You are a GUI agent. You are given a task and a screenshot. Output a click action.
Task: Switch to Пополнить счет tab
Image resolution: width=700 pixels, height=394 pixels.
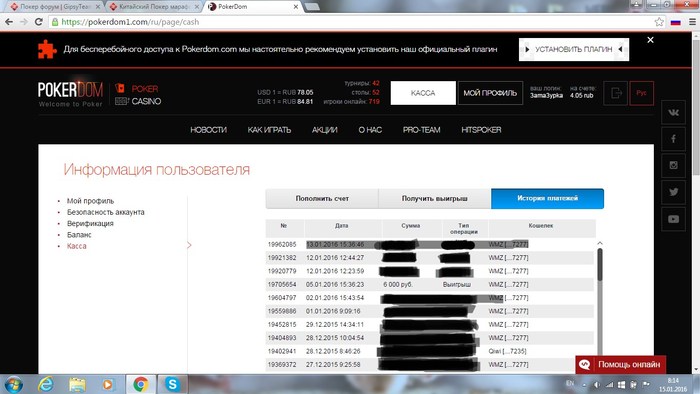(322, 199)
